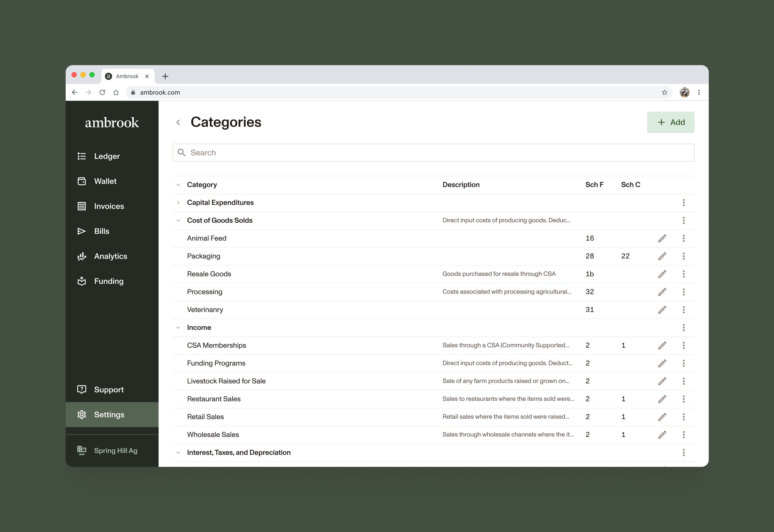Click the Add category button

(x=670, y=122)
